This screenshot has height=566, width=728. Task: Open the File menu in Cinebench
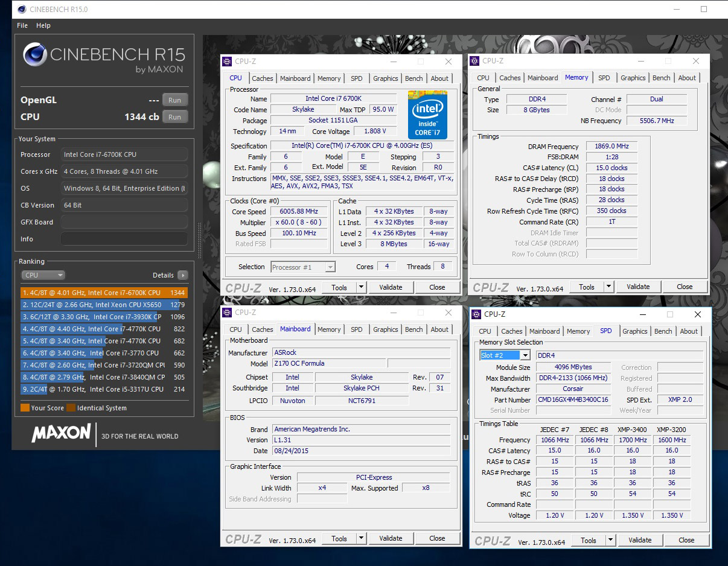tap(22, 25)
